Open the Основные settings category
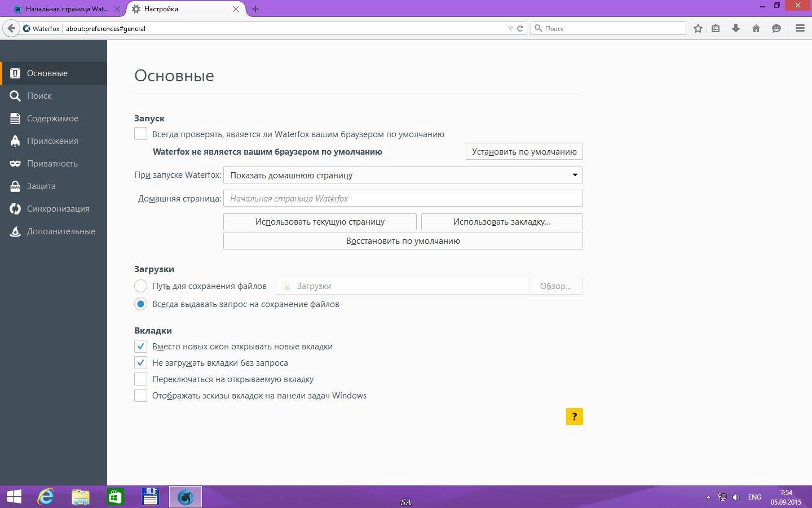Image resolution: width=812 pixels, height=508 pixels. [54, 73]
